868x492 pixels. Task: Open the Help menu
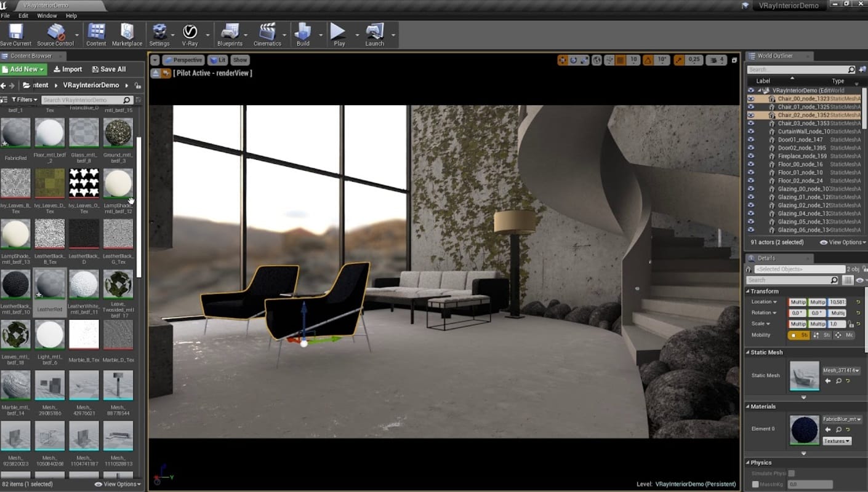click(x=71, y=15)
